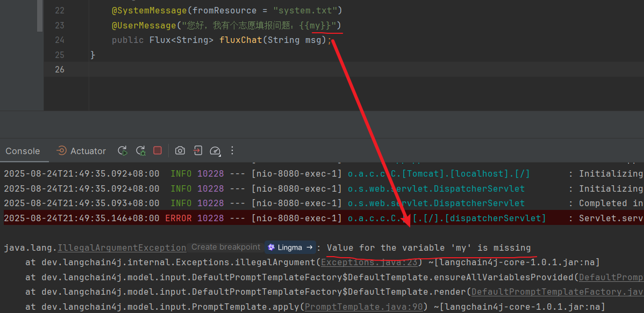Open the three-dot More options menu
644x313 pixels.
(x=232, y=150)
